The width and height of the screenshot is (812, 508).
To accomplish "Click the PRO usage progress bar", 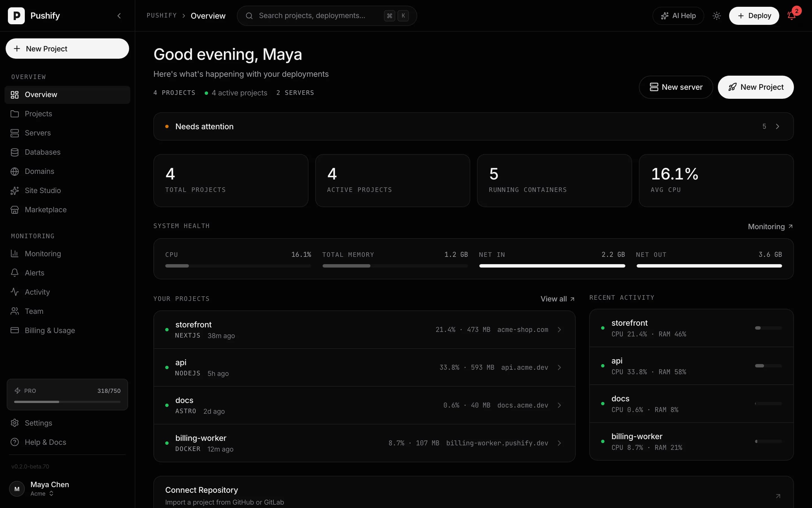I will [x=67, y=402].
